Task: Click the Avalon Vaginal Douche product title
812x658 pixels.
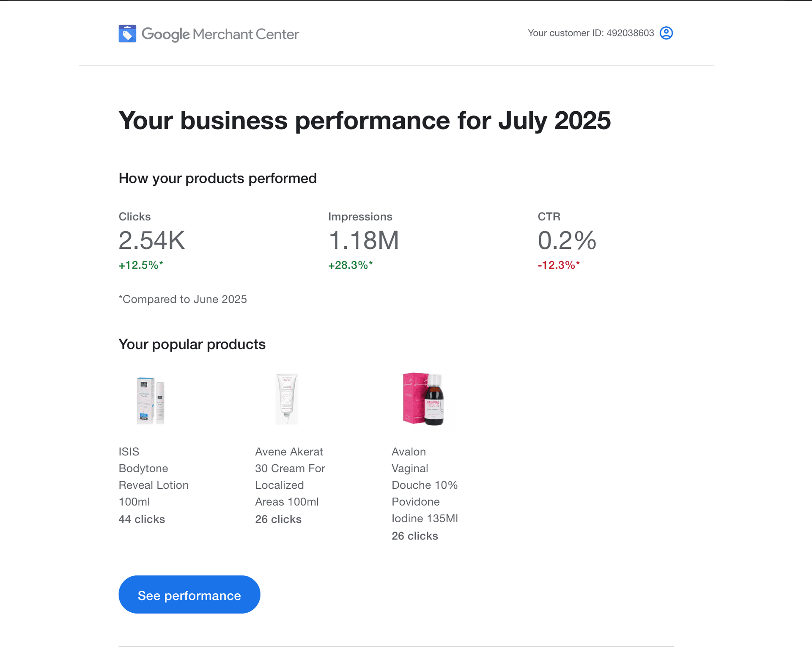Action: click(x=424, y=485)
